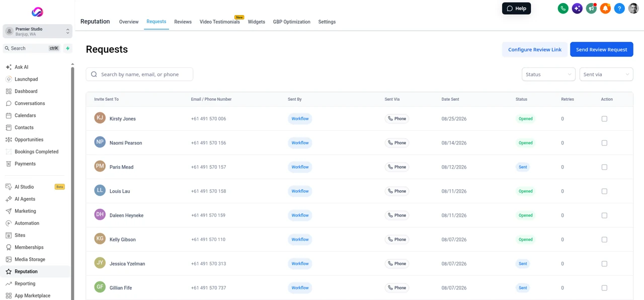Viewport: 644px width, 300px height.
Task: Switch to the Reviews tab
Action: (183, 22)
